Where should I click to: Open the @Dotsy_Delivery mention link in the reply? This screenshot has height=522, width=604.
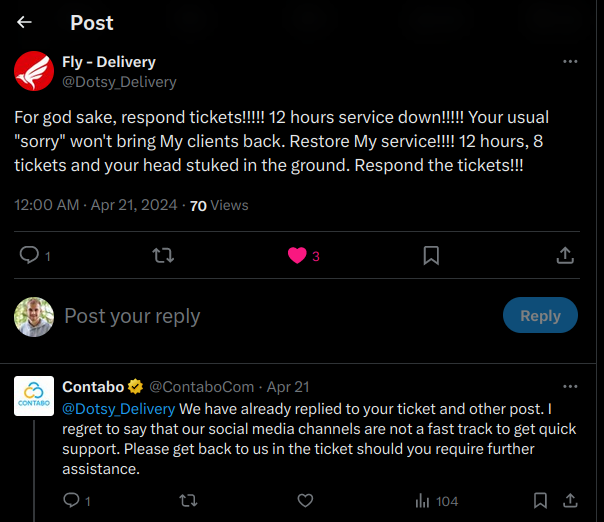[119, 409]
